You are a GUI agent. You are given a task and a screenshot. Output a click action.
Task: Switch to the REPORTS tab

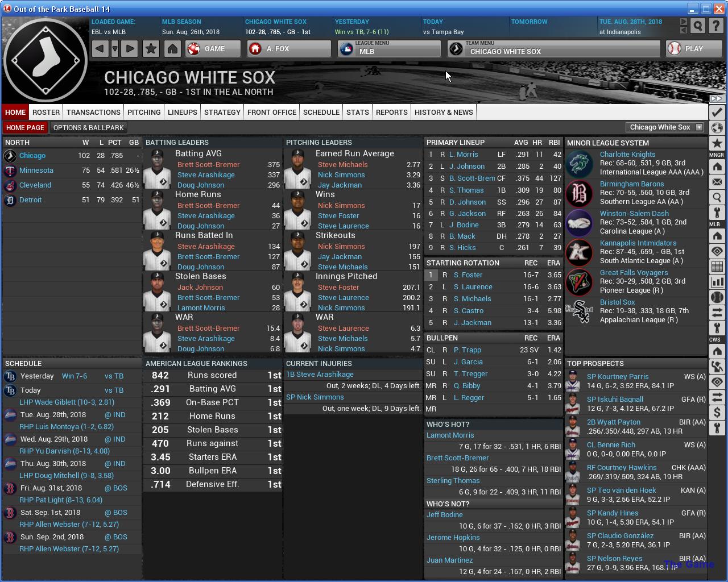coord(392,113)
